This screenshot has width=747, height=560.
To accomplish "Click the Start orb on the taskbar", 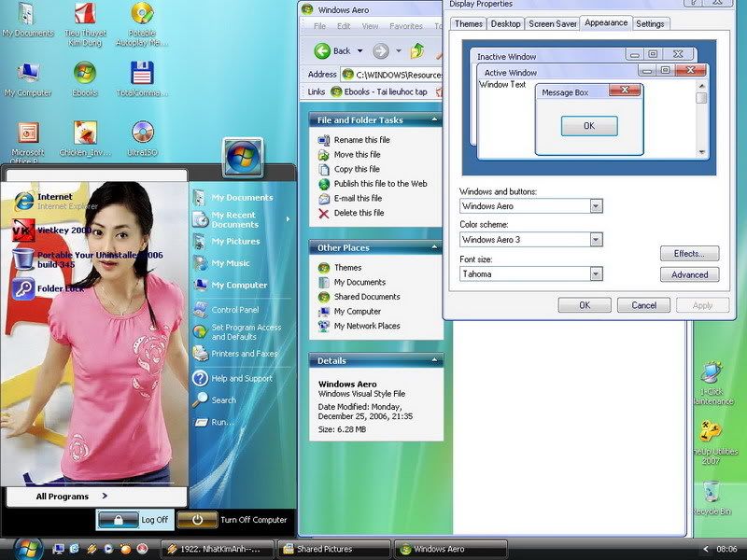I will click(28, 548).
